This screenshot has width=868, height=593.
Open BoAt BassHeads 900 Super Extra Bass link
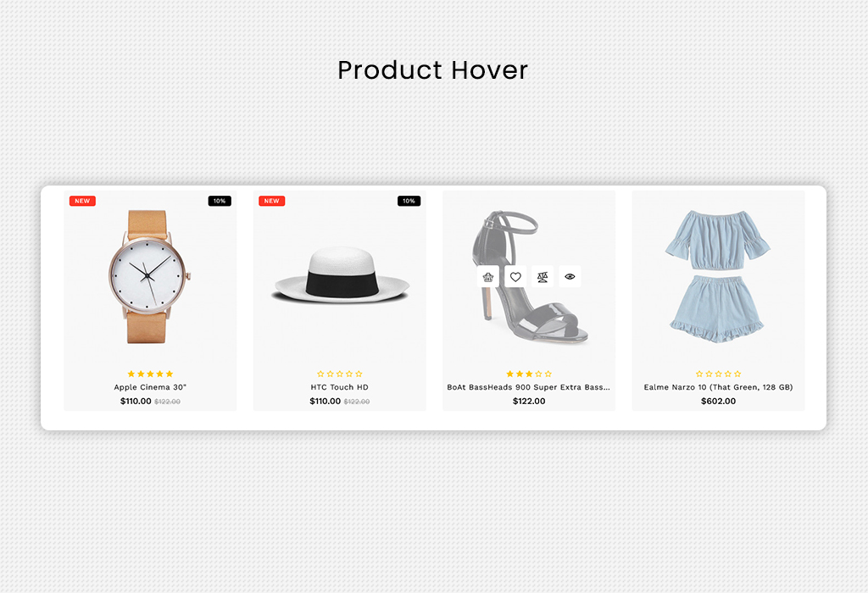pos(529,387)
